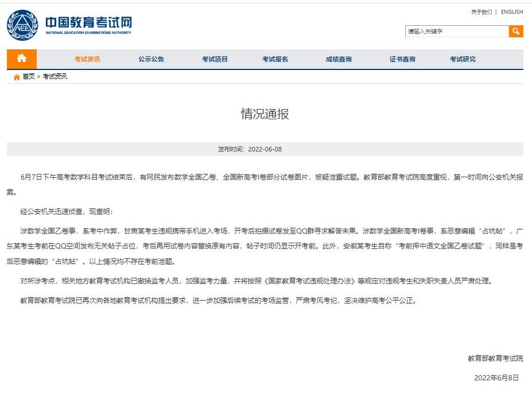The image size is (532, 393).
Task: Click the NEEA circular logo emblem
Action: [22, 25]
